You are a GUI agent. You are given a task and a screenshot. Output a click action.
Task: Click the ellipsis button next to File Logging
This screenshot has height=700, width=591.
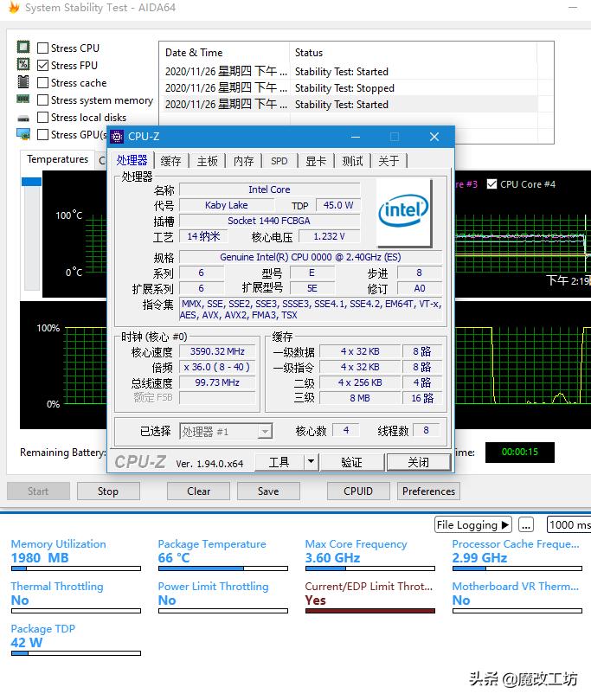pyautogui.click(x=526, y=524)
